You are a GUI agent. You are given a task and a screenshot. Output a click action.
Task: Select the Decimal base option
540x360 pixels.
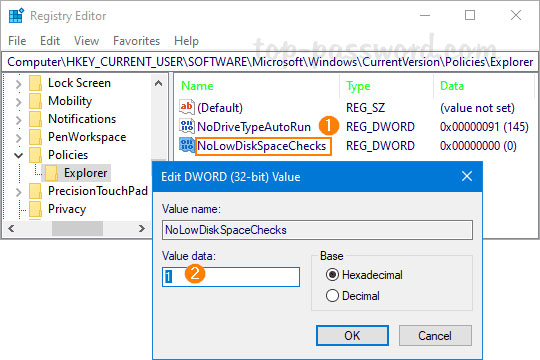tap(332, 296)
